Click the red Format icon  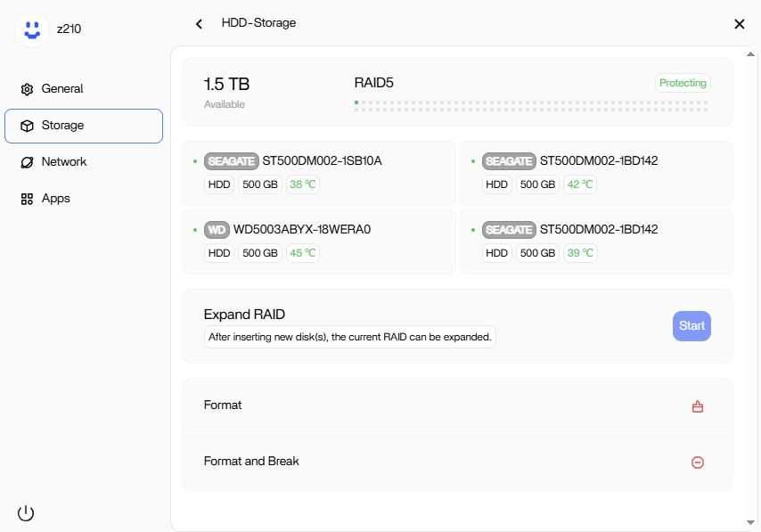click(x=698, y=406)
